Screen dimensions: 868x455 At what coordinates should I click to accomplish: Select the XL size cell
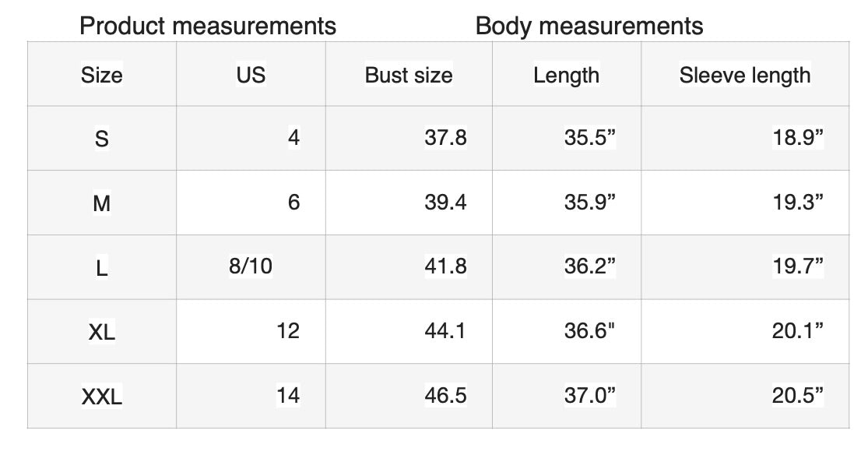(x=101, y=332)
